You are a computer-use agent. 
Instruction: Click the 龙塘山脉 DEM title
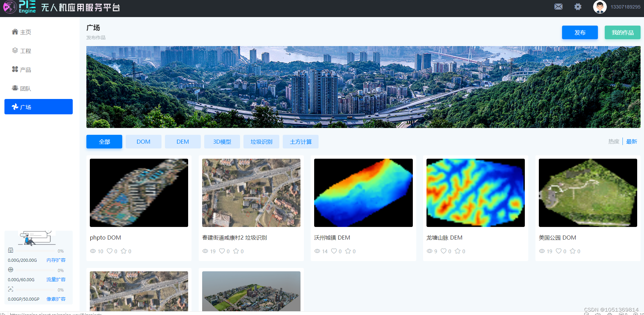click(444, 238)
